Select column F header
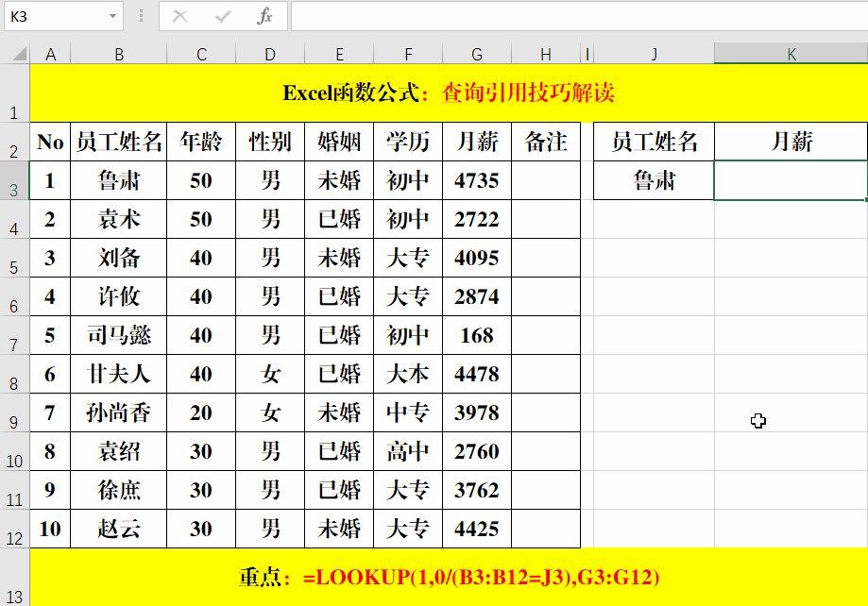The image size is (868, 606). [x=408, y=54]
